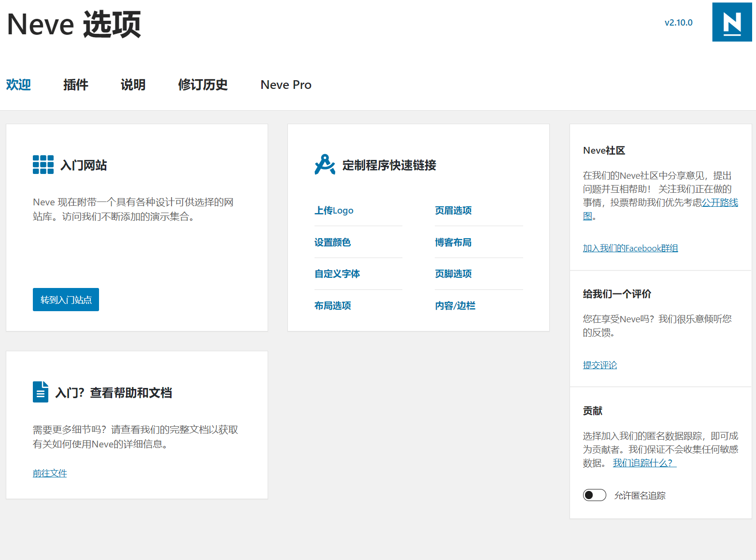Open the 布局选项 quick link
The width and height of the screenshot is (756, 560).
332,305
